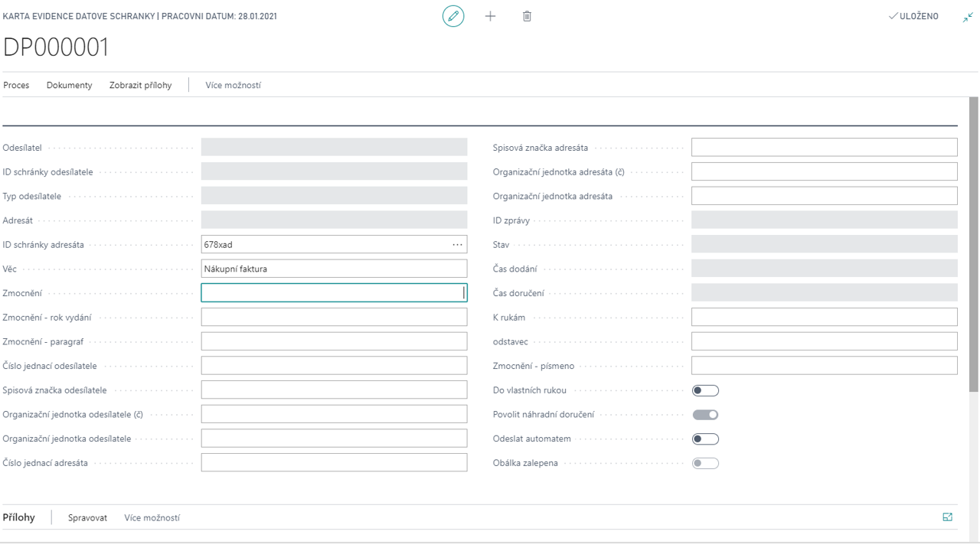Toggle the Obálka zalepena switch
The height and width of the screenshot is (551, 980).
point(705,463)
